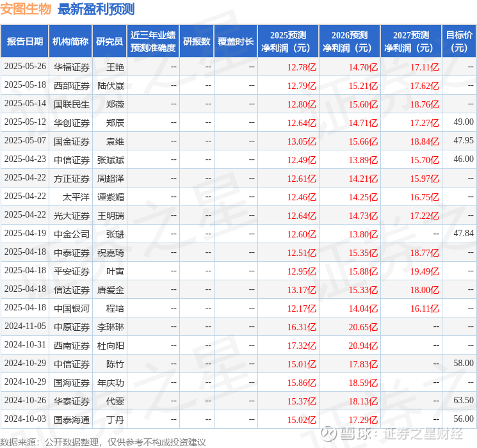Select the 国金证券 institution cell

[x=72, y=141]
